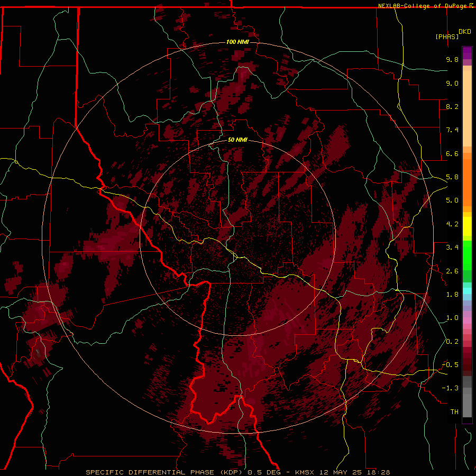Pick the 9.0 value on the scale

(452, 83)
